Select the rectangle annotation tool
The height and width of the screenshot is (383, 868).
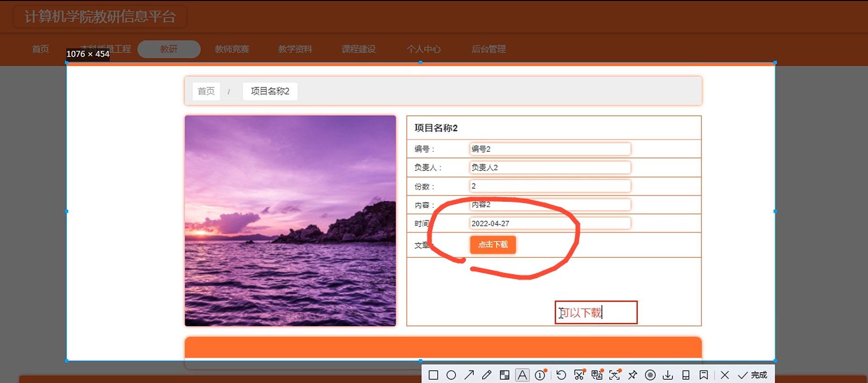433,375
